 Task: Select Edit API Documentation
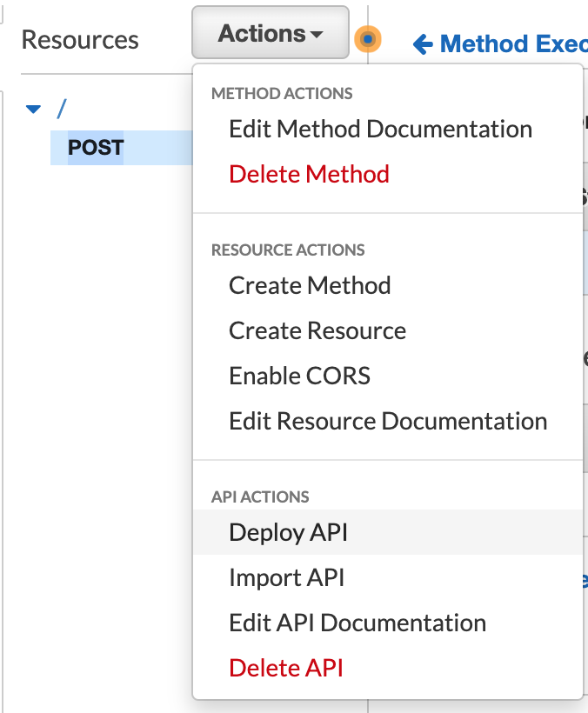(357, 623)
